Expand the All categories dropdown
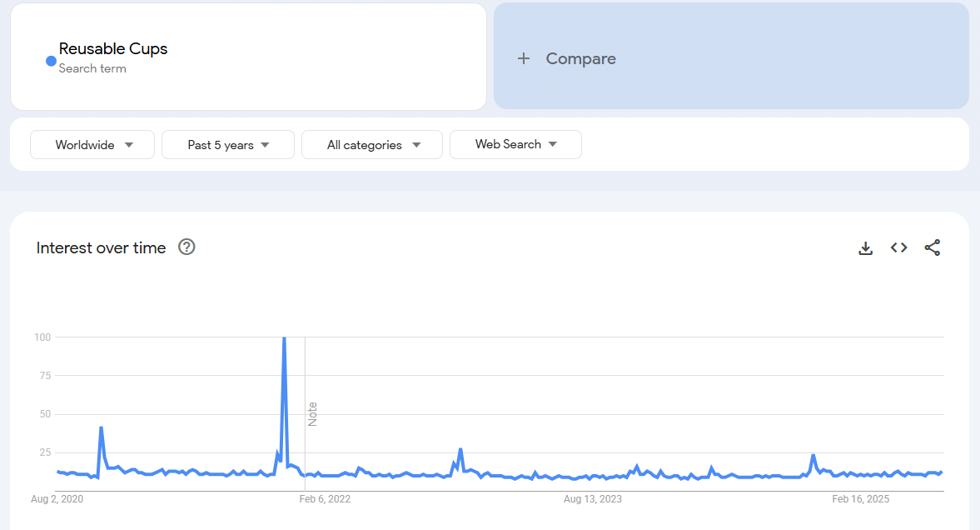This screenshot has height=530, width=980. point(372,145)
